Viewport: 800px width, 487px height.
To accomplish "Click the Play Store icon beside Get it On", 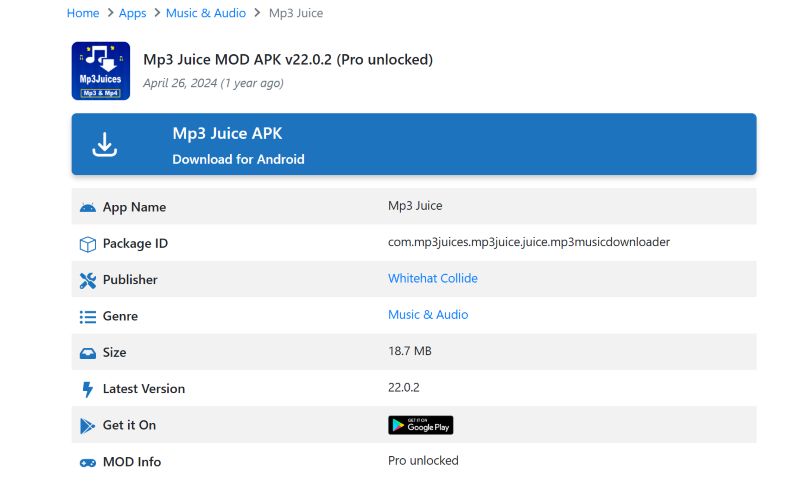I will (x=87, y=426).
